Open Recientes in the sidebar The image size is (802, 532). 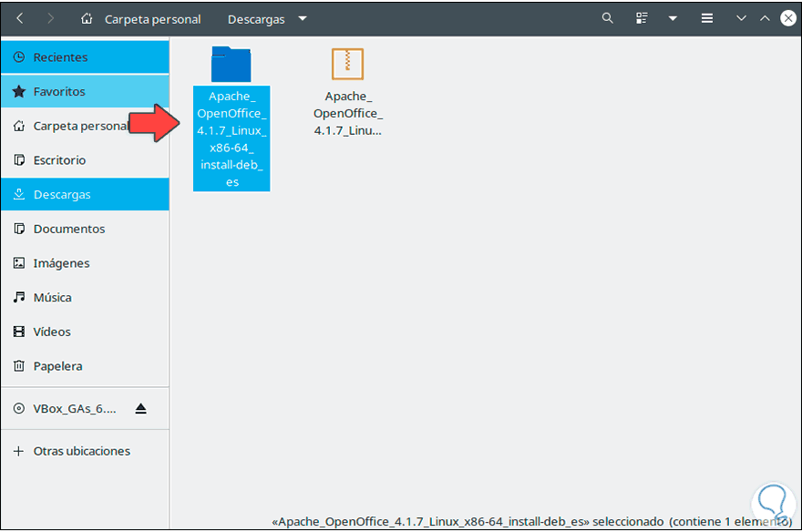click(85, 57)
